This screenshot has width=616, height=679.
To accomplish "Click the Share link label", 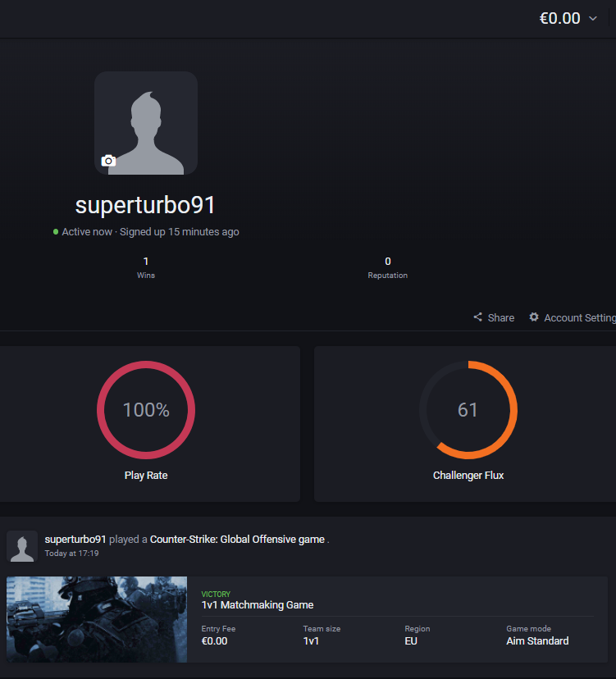I will coord(501,318).
